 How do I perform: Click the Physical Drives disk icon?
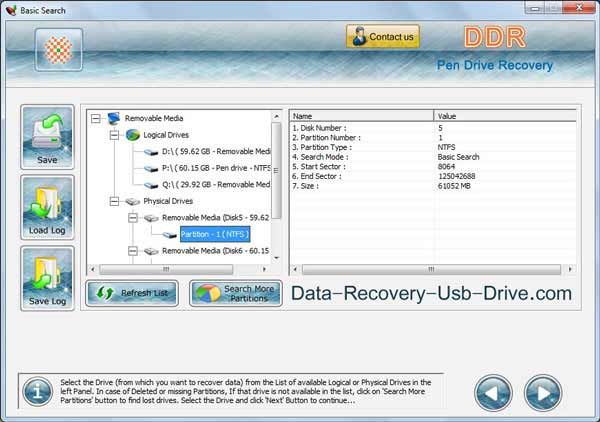pyautogui.click(x=133, y=201)
